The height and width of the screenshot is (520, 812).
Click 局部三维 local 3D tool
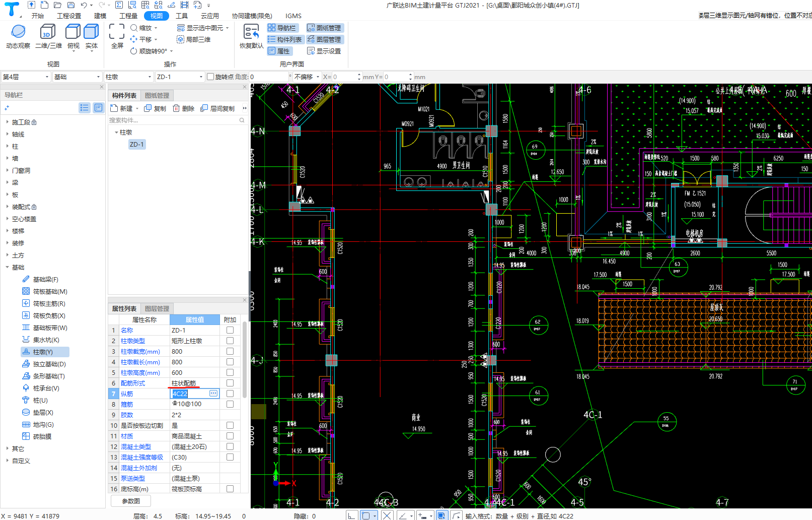point(194,39)
